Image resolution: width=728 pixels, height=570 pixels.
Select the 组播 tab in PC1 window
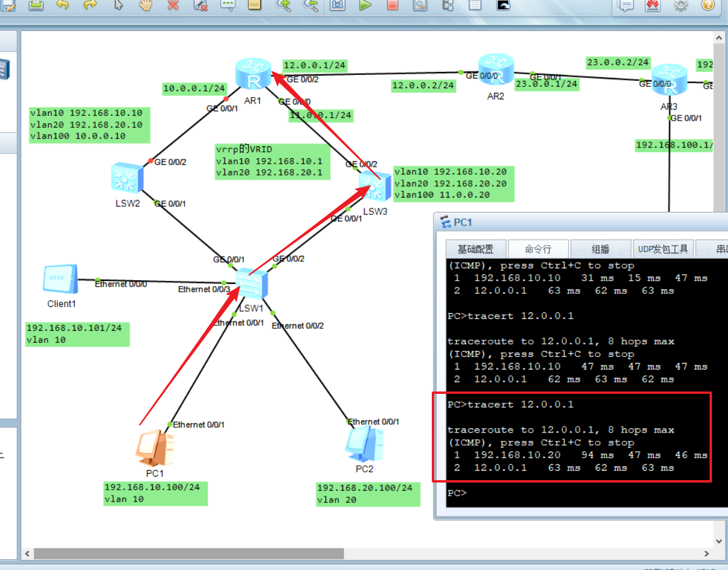coord(600,249)
